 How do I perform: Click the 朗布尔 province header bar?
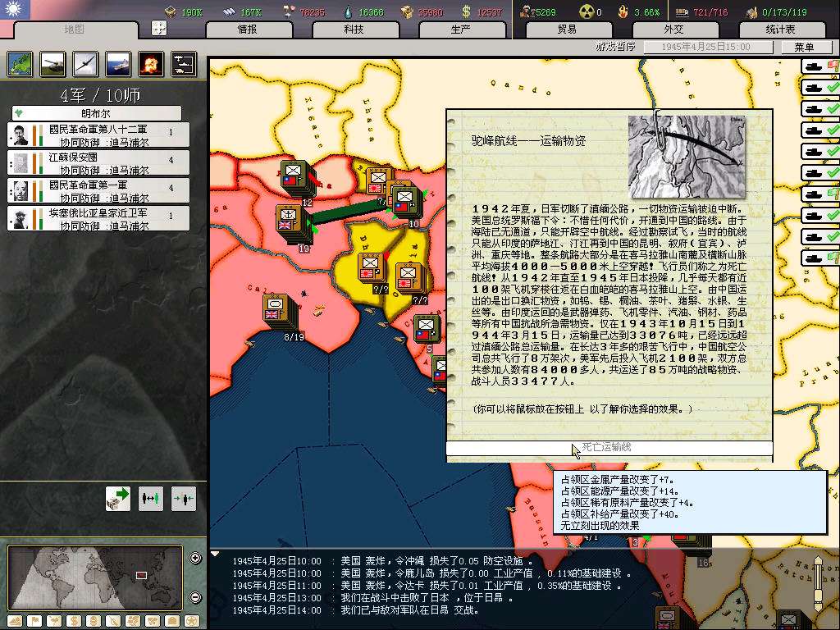click(x=96, y=113)
